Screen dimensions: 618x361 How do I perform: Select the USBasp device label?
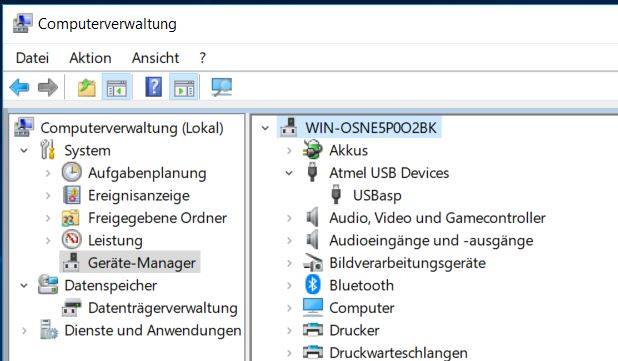pyautogui.click(x=377, y=195)
